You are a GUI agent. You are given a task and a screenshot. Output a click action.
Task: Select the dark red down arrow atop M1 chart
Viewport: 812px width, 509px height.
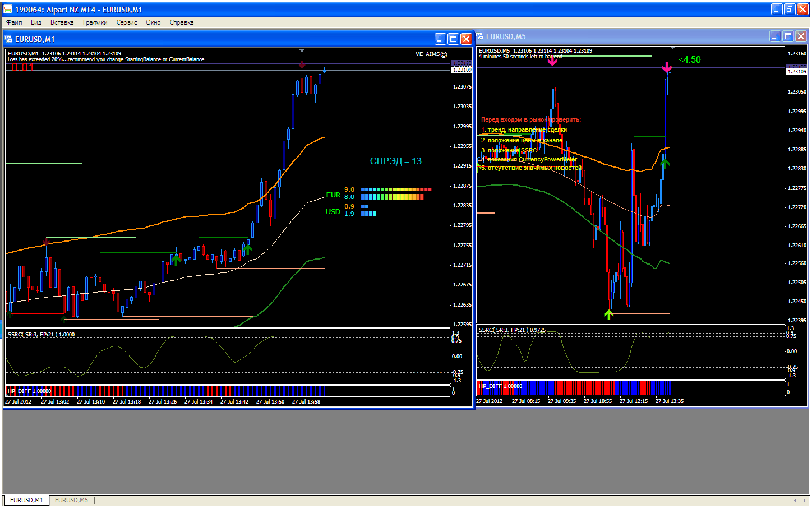pyautogui.click(x=302, y=66)
